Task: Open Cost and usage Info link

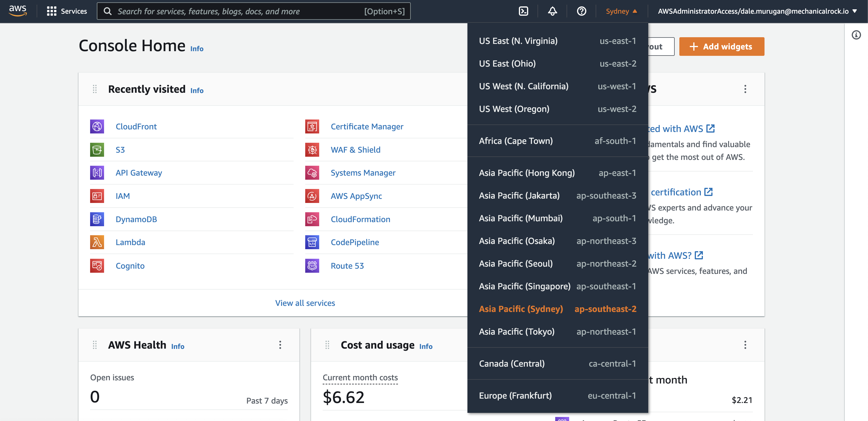Action: [x=426, y=346]
